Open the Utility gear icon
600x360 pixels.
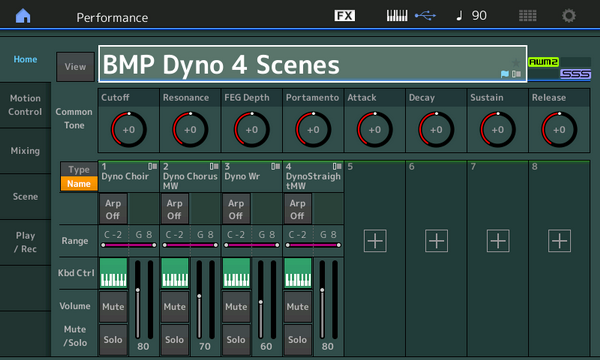pos(569,16)
